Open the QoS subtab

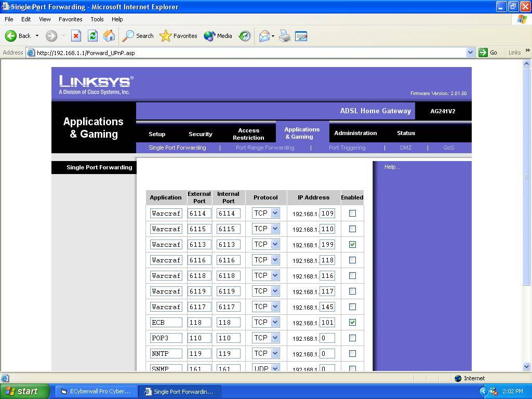click(x=448, y=148)
